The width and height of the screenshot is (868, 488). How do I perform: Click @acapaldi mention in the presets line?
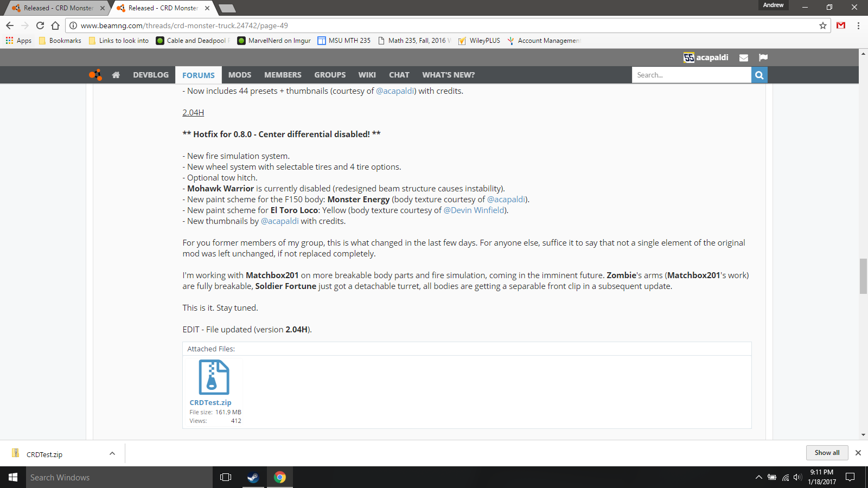pyautogui.click(x=395, y=91)
